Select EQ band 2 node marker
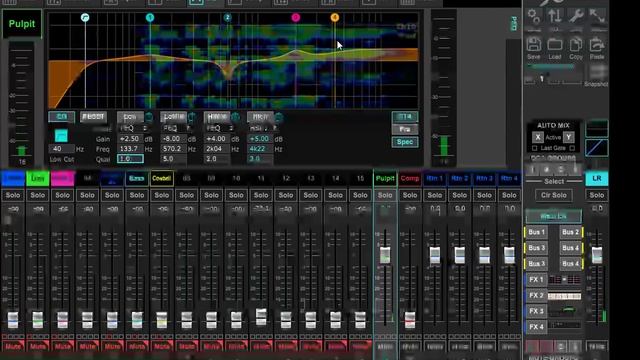The image size is (640, 360). point(227,18)
